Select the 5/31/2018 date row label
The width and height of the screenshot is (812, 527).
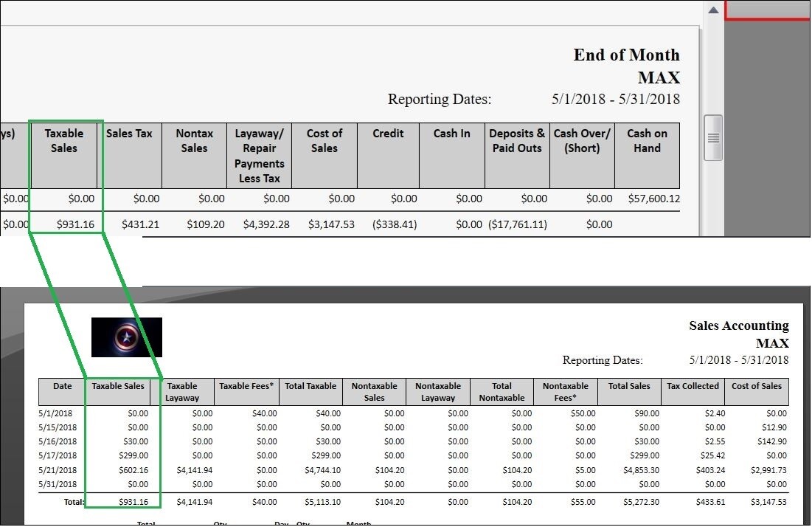58,484
